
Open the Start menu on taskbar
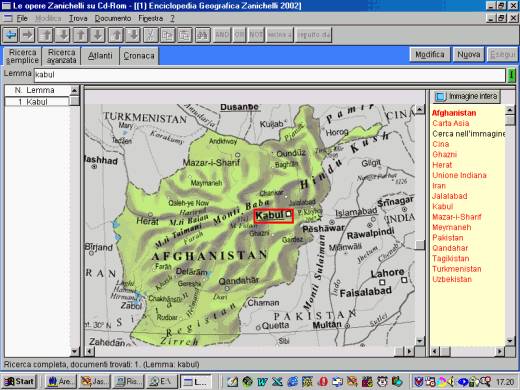[x=19, y=381]
